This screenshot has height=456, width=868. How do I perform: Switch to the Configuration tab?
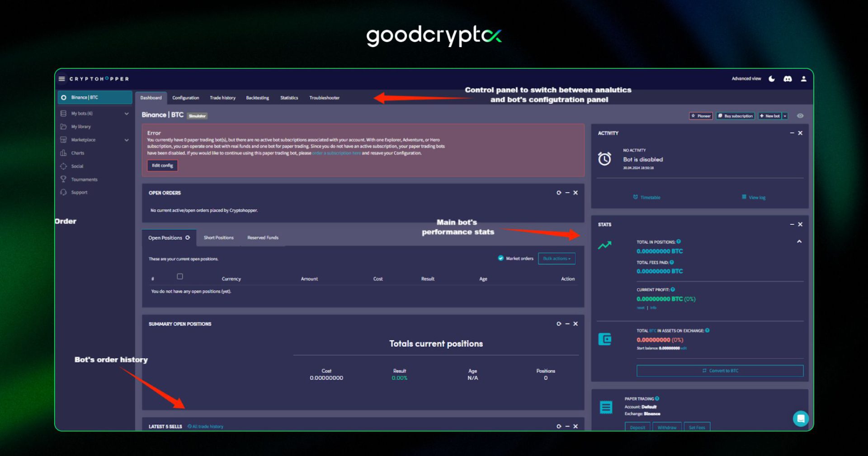coord(185,98)
